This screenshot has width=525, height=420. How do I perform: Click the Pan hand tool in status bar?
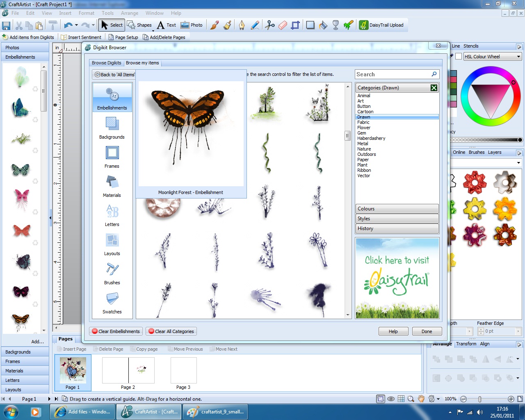421,399
